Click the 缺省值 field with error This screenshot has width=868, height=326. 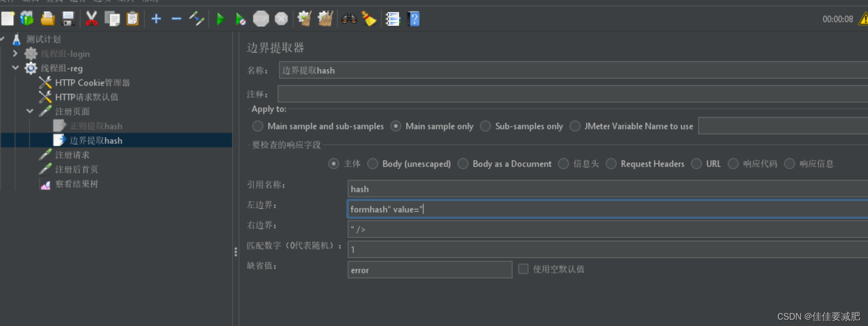tap(430, 270)
